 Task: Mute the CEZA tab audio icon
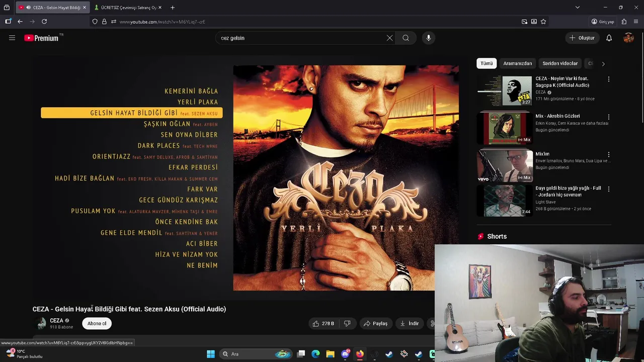click(28, 8)
